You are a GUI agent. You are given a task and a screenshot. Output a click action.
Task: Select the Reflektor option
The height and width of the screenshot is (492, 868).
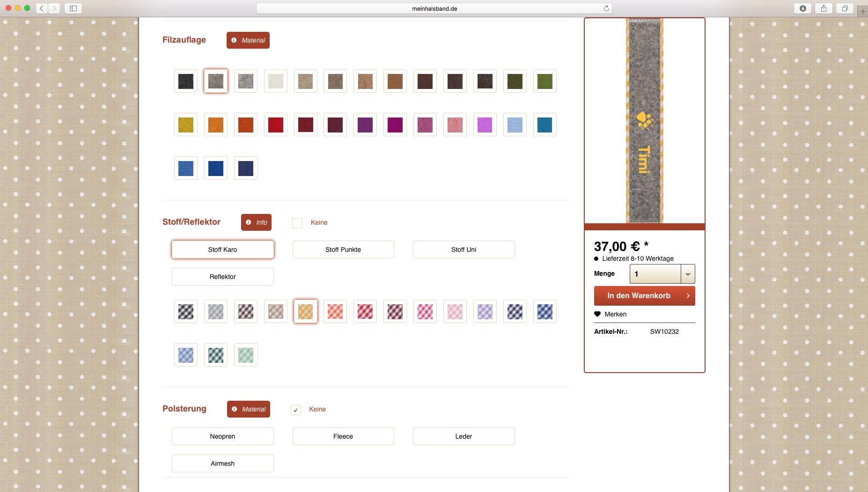tap(223, 277)
